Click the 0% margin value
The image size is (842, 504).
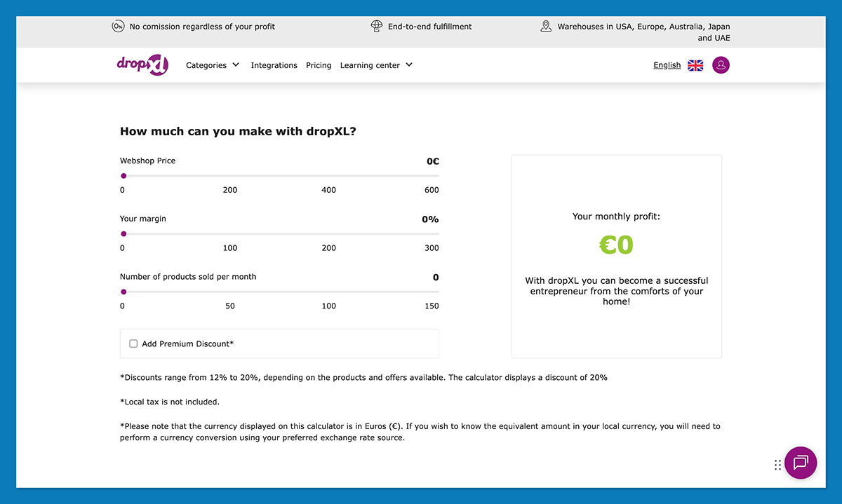click(x=430, y=219)
